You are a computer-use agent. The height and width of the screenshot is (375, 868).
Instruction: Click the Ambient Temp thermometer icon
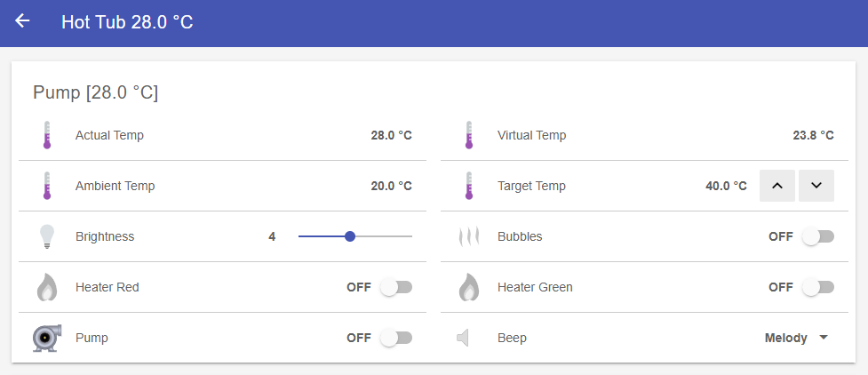pyautogui.click(x=46, y=187)
